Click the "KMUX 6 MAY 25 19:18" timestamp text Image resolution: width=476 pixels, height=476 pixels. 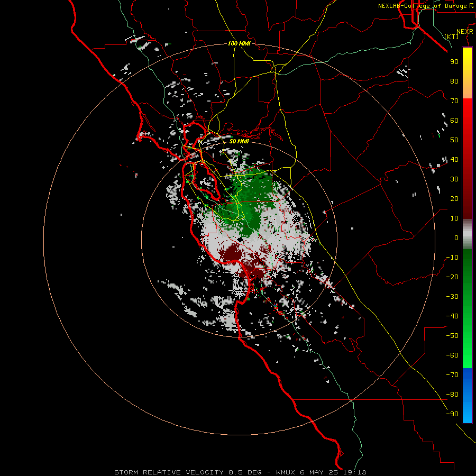321,472
